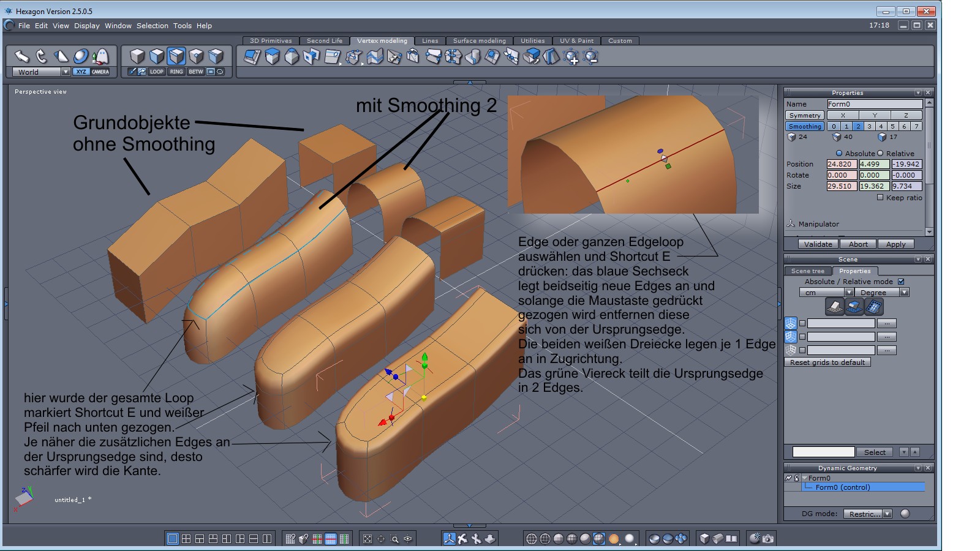
Task: Open the World coordinate dropdown
Action: tap(41, 72)
